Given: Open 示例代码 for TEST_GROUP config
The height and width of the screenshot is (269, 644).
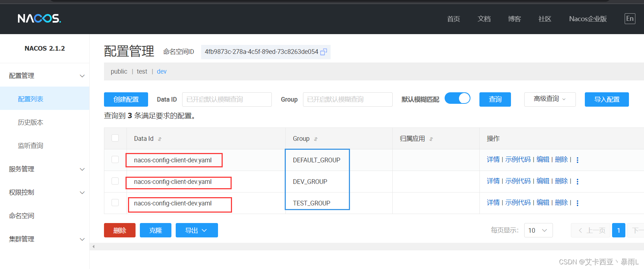Looking at the screenshot, I should tap(518, 203).
